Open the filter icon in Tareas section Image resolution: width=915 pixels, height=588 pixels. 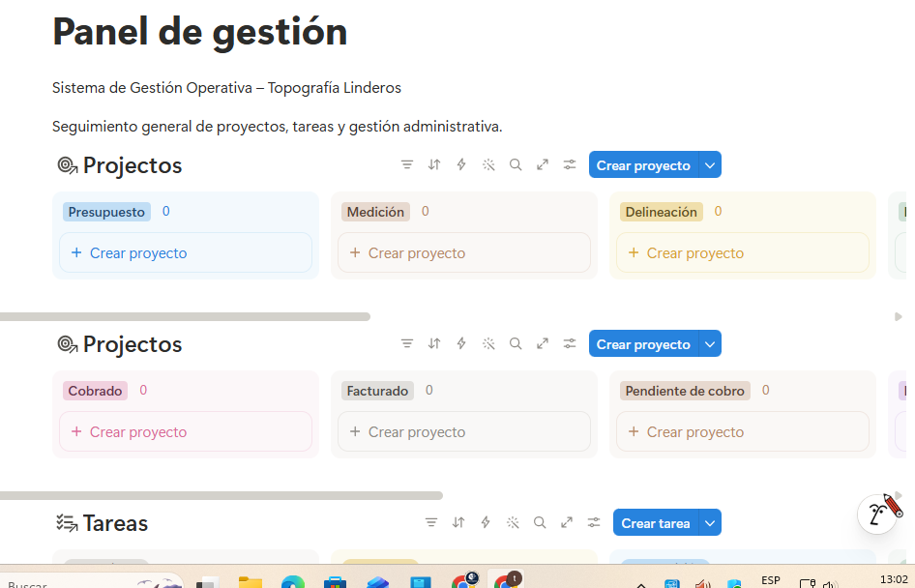431,522
